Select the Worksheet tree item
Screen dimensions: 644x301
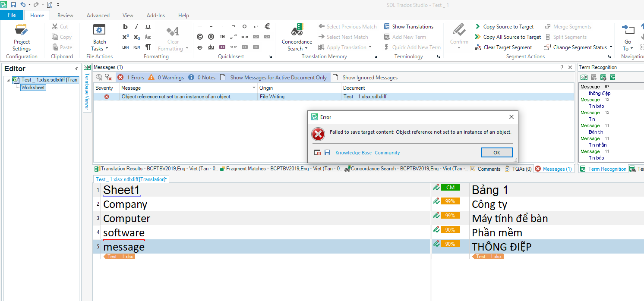coord(33,88)
